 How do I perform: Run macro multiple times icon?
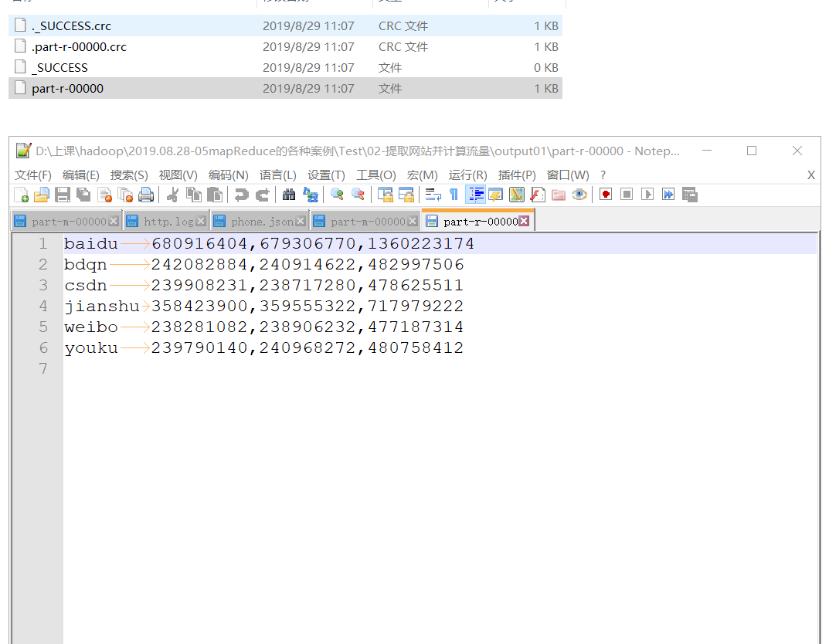pos(668,195)
